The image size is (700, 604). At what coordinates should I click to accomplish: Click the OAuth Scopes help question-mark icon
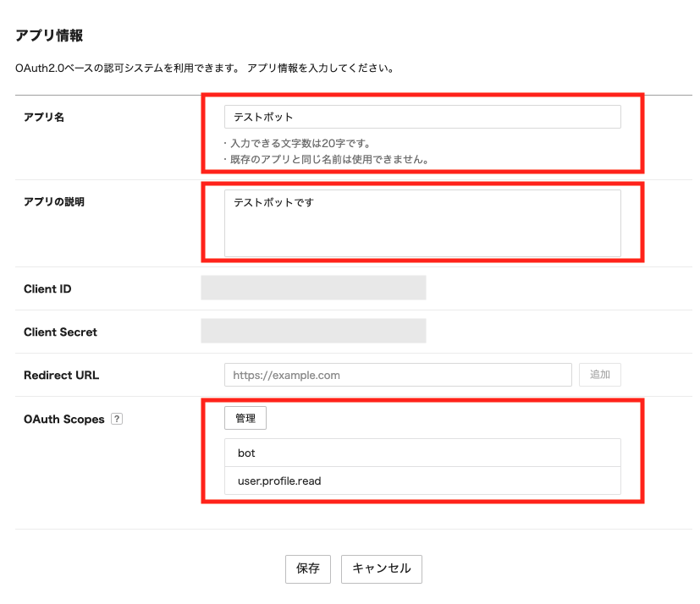click(117, 419)
